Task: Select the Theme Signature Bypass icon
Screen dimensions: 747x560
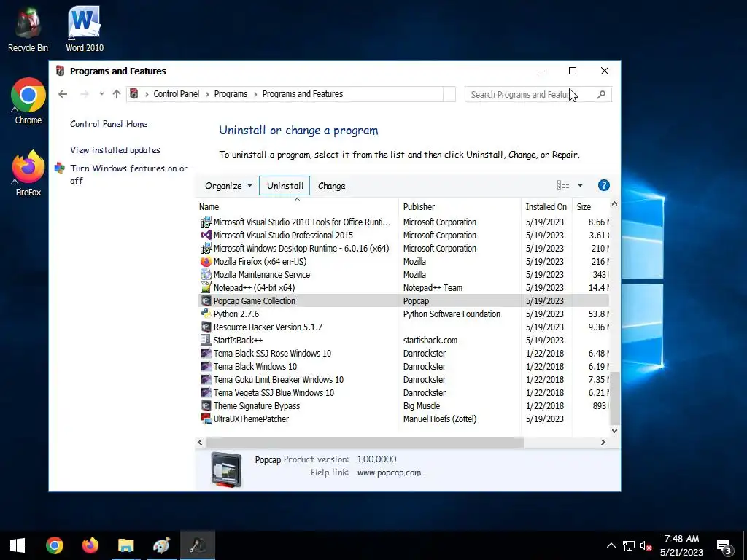Action: coord(206,405)
